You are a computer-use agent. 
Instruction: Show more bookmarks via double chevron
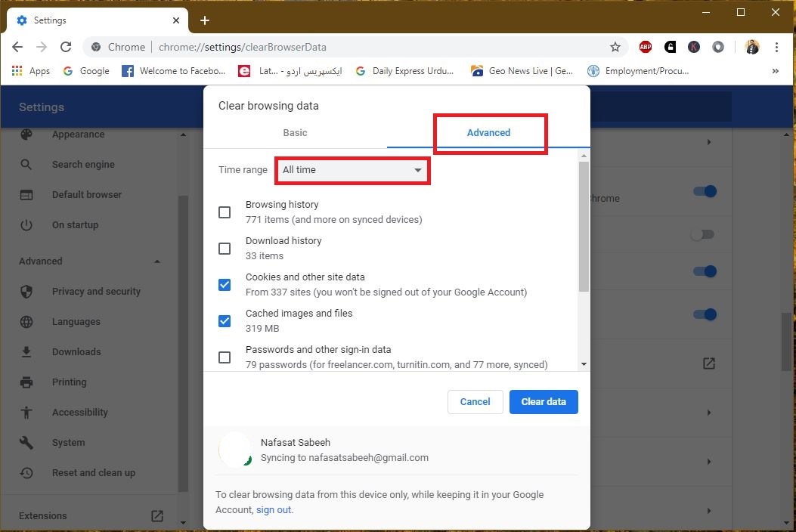[x=775, y=71]
